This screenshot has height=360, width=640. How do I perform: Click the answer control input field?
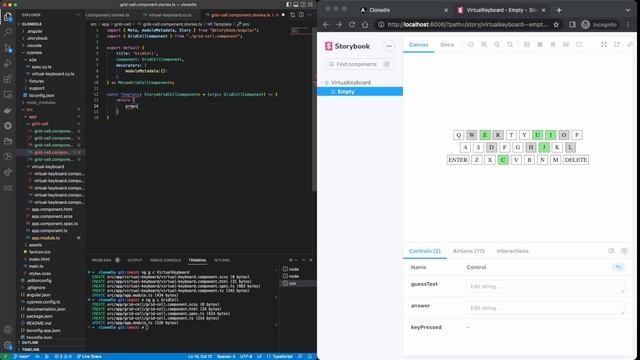pos(545,308)
